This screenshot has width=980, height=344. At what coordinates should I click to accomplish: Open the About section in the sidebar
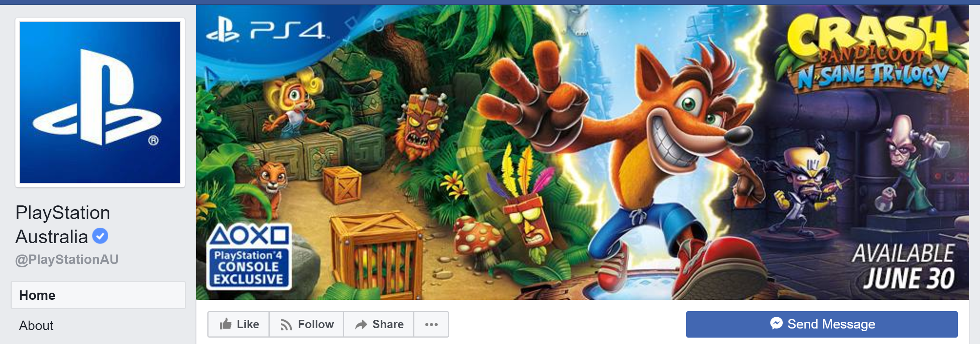36,326
